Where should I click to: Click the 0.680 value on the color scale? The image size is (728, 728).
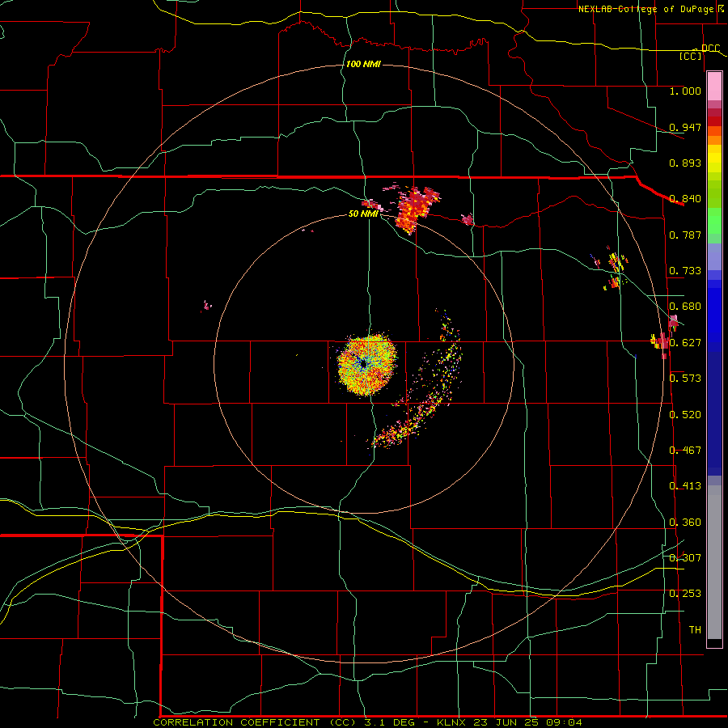[x=685, y=307]
